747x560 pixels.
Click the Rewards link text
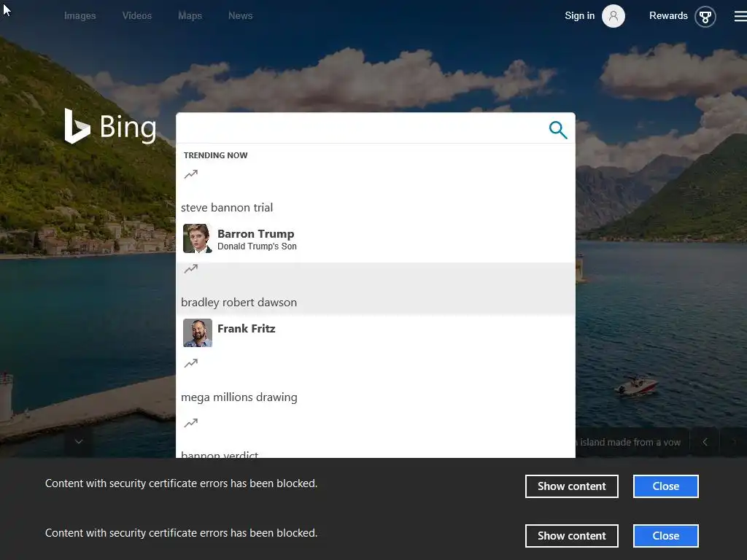(x=668, y=16)
